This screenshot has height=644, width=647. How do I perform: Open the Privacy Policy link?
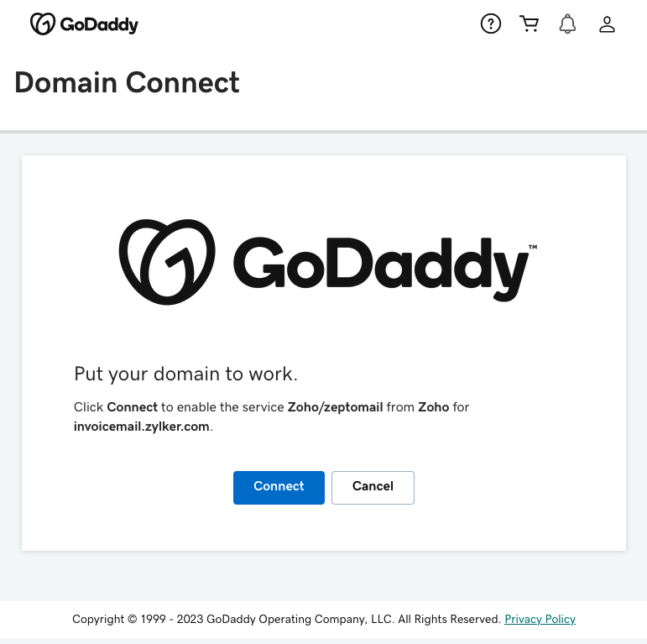tap(540, 619)
